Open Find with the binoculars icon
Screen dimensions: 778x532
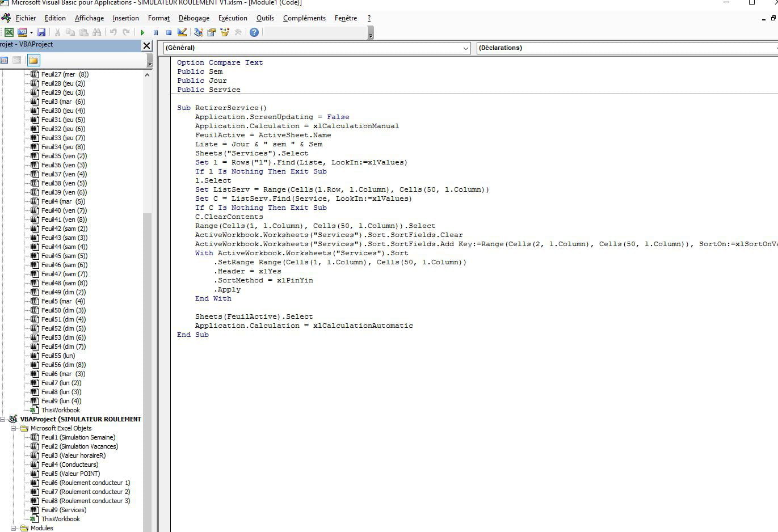tap(96, 32)
